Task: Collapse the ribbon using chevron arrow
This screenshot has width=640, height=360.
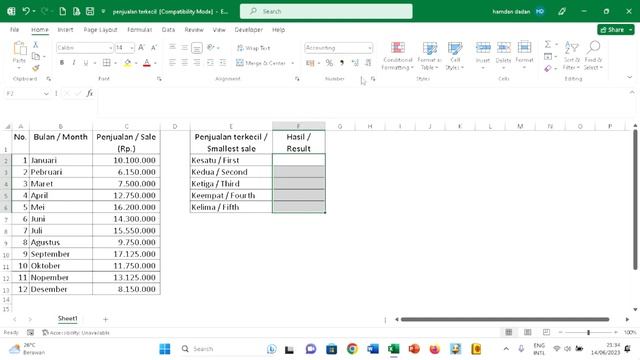Action: (629, 78)
